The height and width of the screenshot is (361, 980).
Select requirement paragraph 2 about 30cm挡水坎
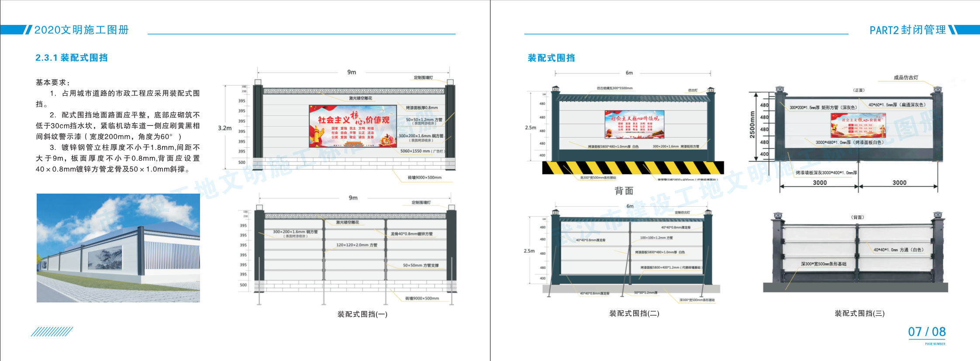pos(118,125)
